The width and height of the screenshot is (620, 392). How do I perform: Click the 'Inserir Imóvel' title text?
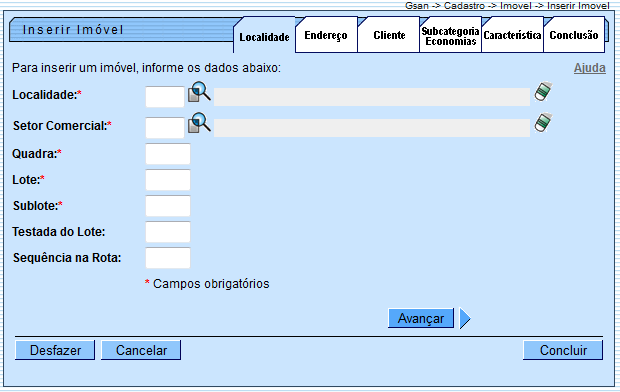73,30
